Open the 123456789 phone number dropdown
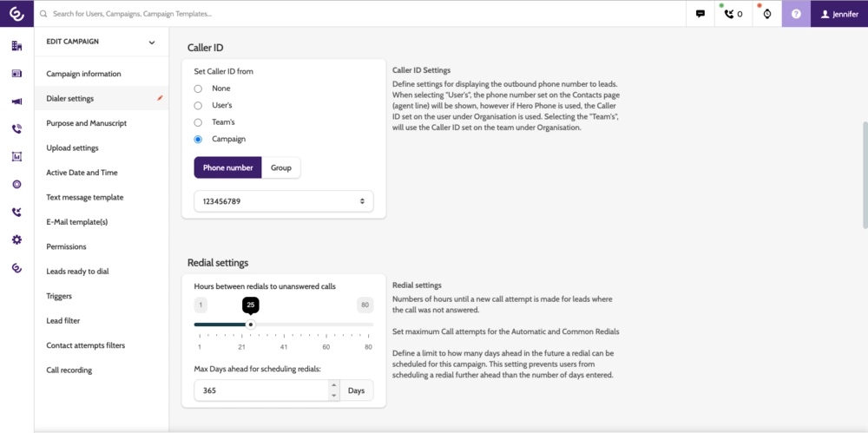The height and width of the screenshot is (433, 868). (284, 201)
